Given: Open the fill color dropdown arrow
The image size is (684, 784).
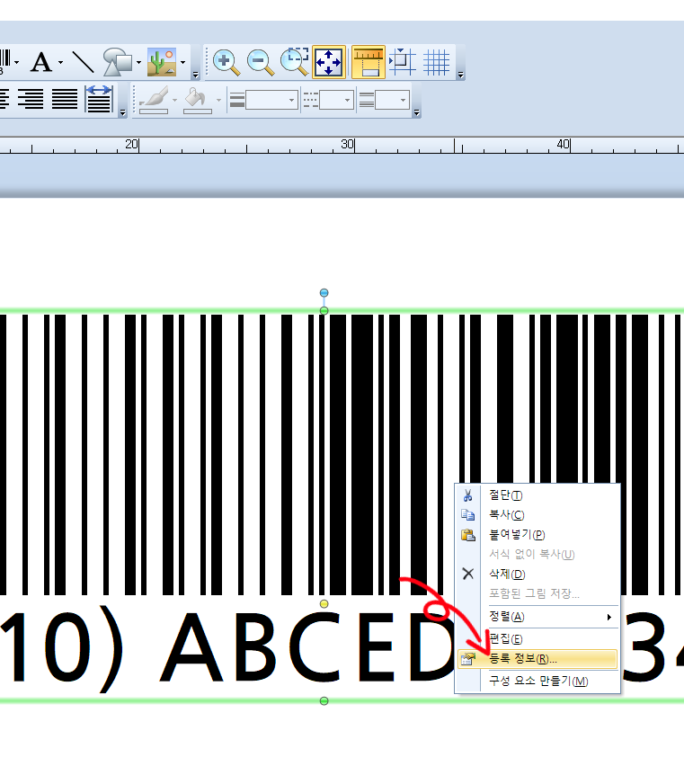Looking at the screenshot, I should coord(218,101).
